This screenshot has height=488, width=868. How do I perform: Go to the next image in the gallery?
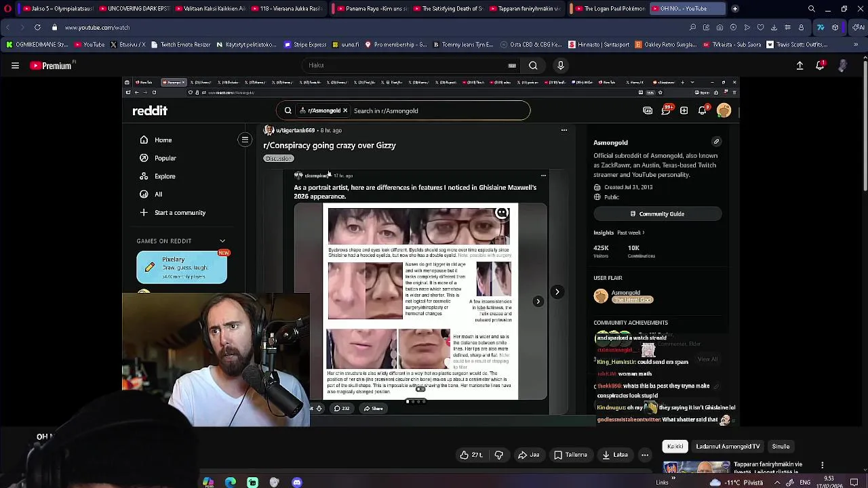click(557, 292)
